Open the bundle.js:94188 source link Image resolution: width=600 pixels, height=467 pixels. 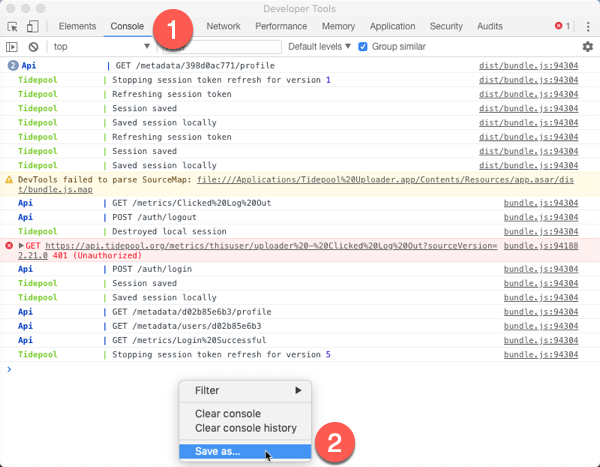coord(541,246)
